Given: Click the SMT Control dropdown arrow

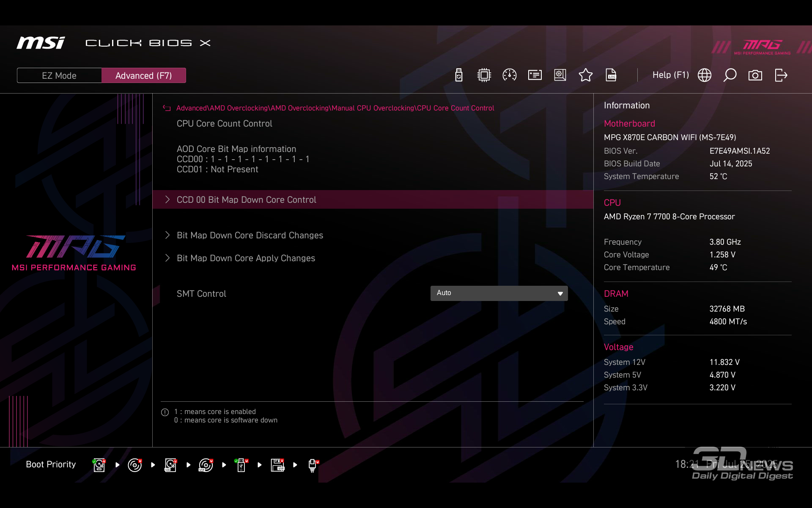Looking at the screenshot, I should point(560,294).
